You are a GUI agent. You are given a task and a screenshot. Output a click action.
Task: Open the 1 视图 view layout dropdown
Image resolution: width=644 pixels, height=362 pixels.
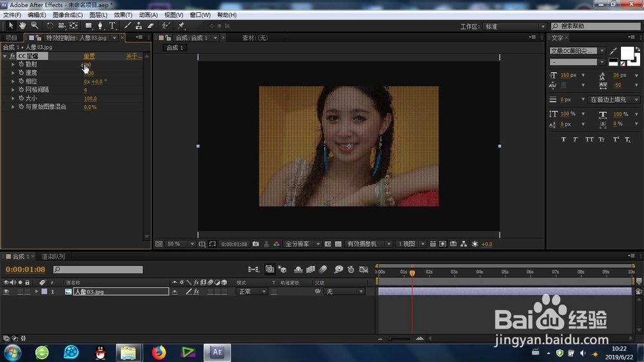[411, 244]
